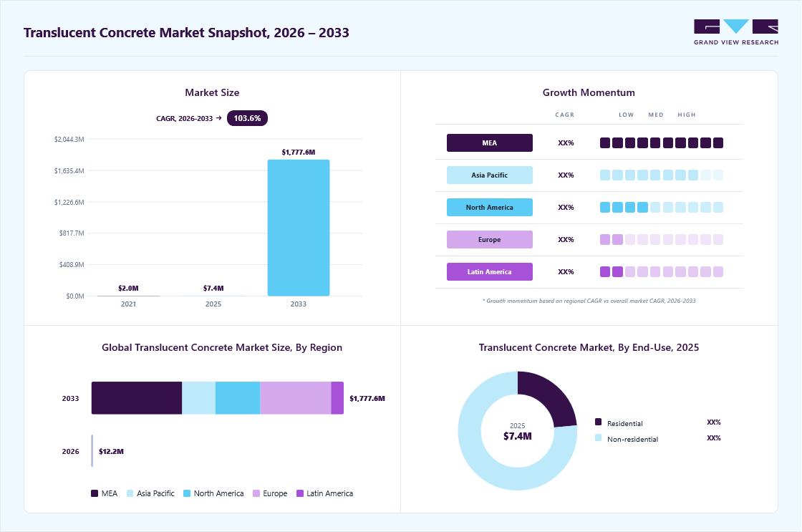Click the MEA region label
This screenshot has width=802, height=532.
[490, 142]
